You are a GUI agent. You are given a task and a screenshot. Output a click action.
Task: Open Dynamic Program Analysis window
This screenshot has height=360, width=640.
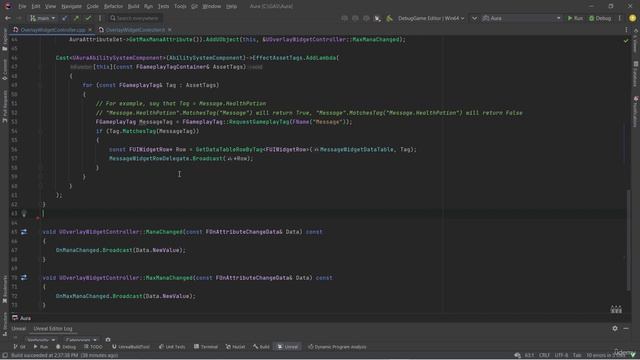[x=337, y=347]
